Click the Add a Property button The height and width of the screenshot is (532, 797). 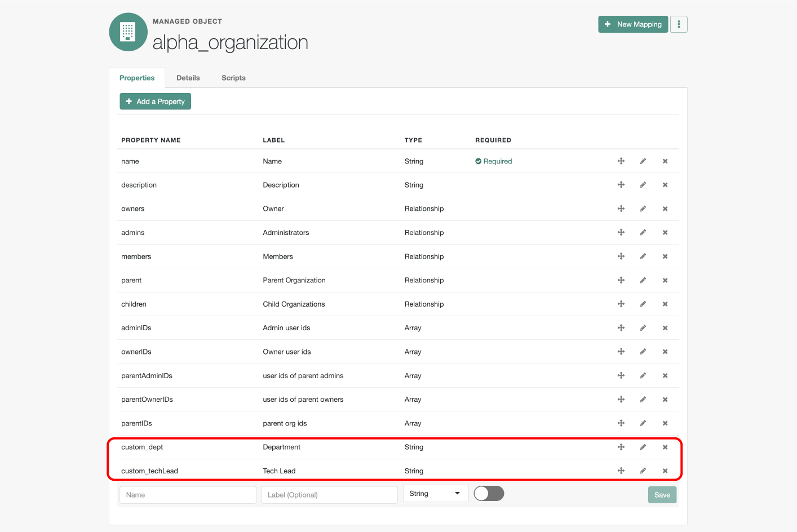155,101
